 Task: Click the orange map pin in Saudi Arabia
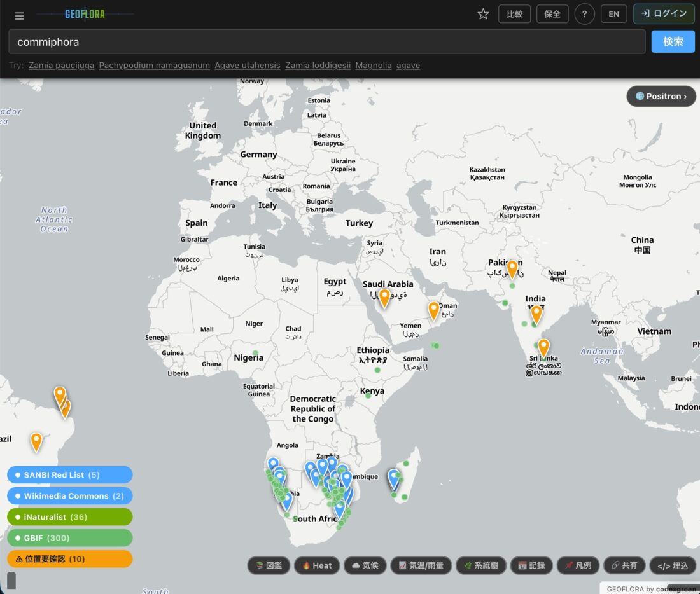384,298
